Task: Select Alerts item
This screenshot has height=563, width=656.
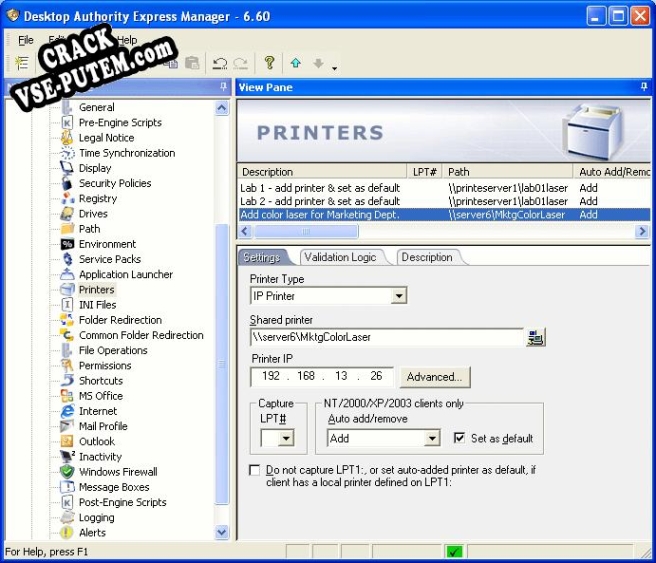Action: [92, 533]
